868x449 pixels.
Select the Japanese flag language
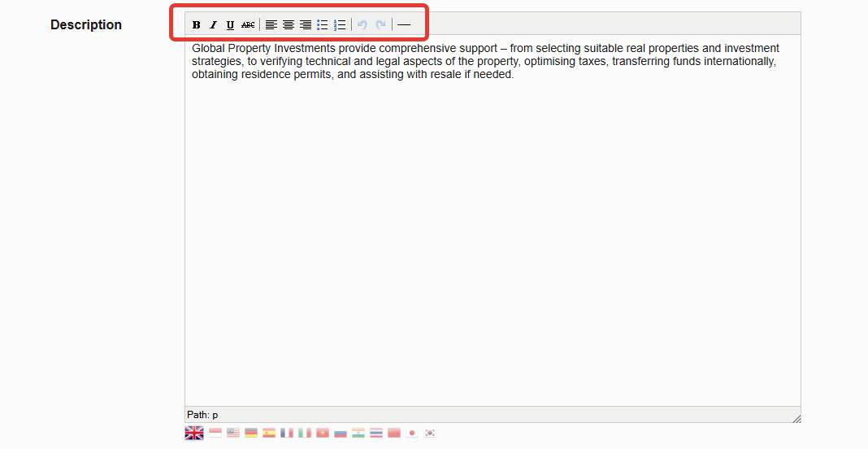[x=412, y=433]
